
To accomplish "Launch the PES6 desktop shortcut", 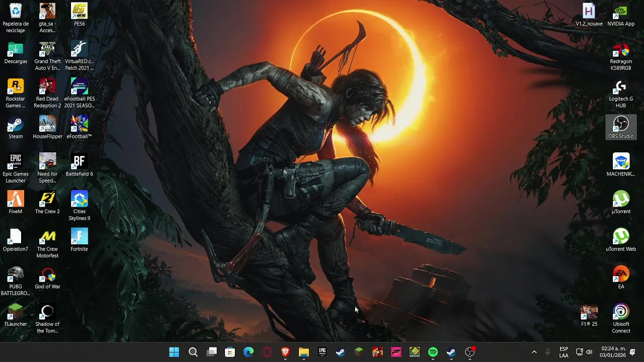I will pyautogui.click(x=79, y=15).
